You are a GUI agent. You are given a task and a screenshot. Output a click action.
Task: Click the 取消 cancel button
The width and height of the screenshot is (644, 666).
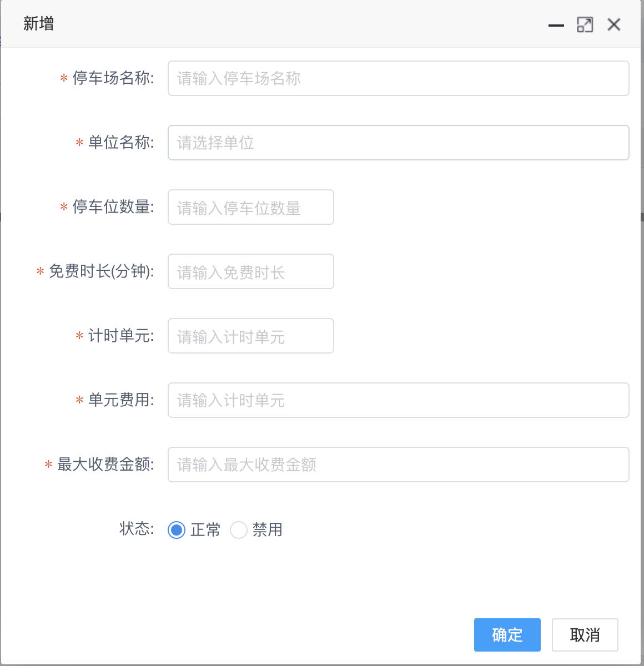point(585,634)
